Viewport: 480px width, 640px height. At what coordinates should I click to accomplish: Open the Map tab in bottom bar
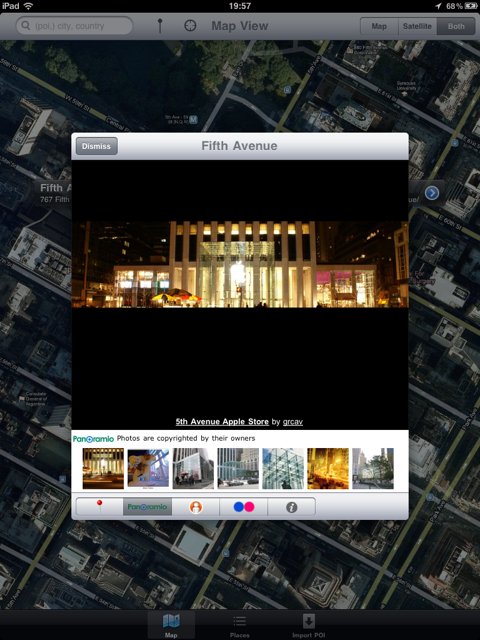[x=171, y=625]
